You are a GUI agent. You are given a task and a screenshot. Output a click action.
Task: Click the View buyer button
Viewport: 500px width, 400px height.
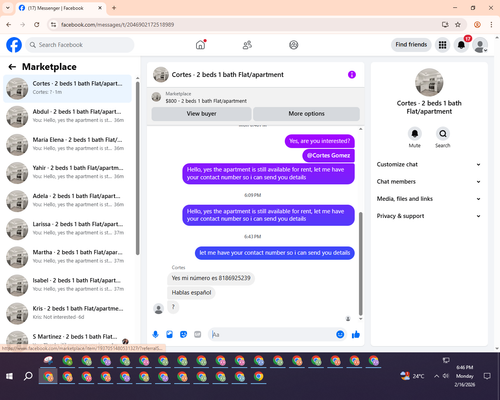[201, 114]
